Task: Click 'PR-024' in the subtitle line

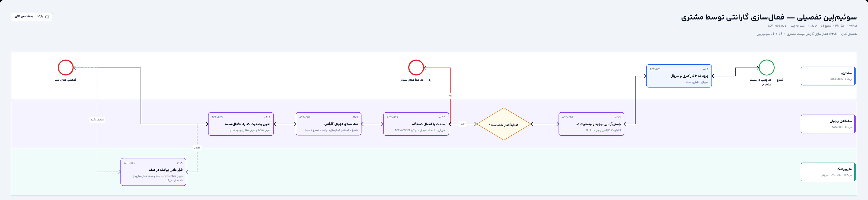Action: click(x=840, y=26)
